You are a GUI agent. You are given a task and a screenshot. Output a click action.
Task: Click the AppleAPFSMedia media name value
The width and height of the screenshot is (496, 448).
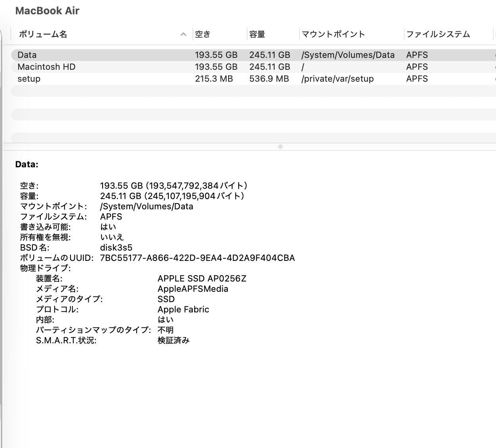[x=192, y=289]
